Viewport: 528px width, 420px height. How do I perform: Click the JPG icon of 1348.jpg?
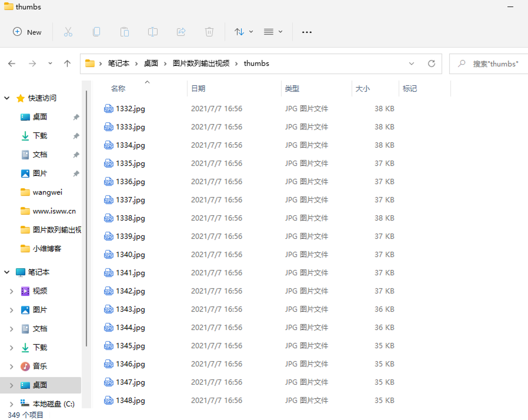pos(109,400)
